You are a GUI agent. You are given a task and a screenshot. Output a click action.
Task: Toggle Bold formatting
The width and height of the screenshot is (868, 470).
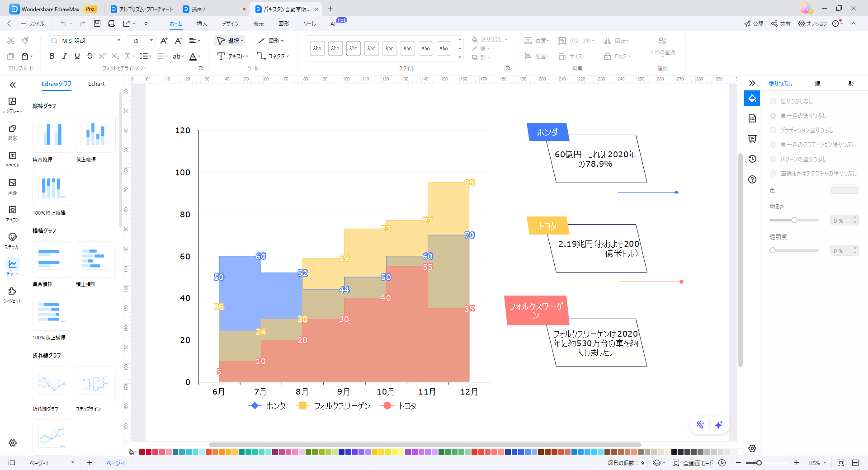coord(52,56)
